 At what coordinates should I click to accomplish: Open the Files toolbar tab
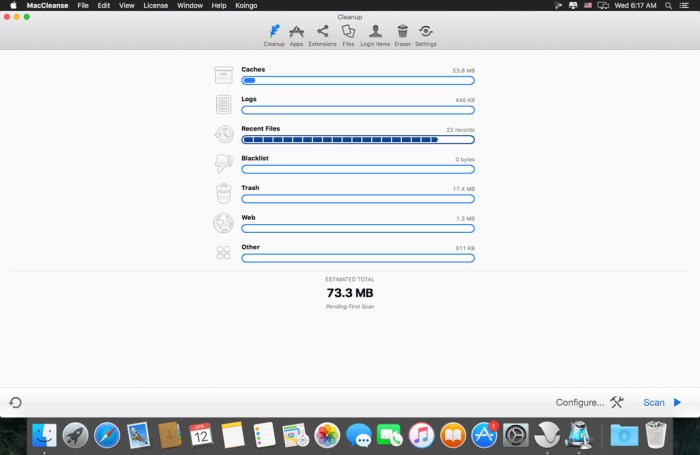pyautogui.click(x=348, y=35)
